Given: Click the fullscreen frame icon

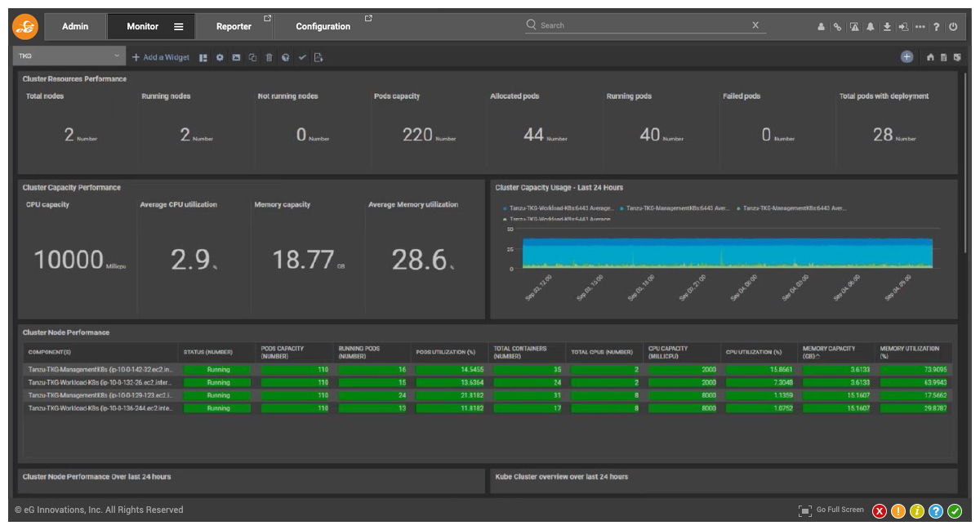Looking at the screenshot, I should tap(805, 510).
